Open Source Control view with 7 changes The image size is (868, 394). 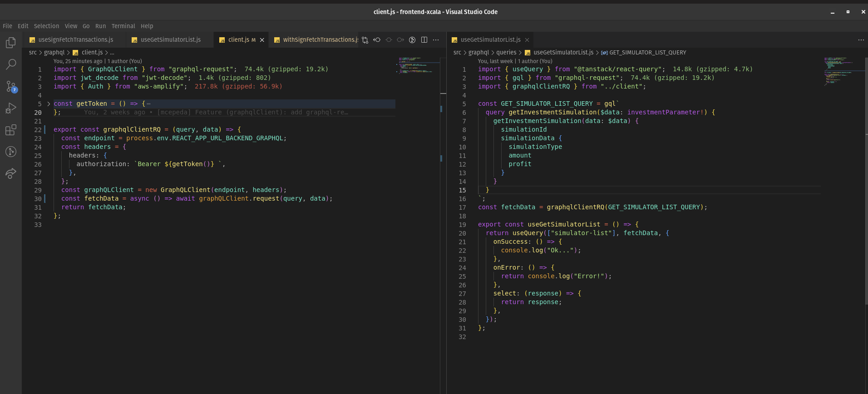tap(11, 86)
